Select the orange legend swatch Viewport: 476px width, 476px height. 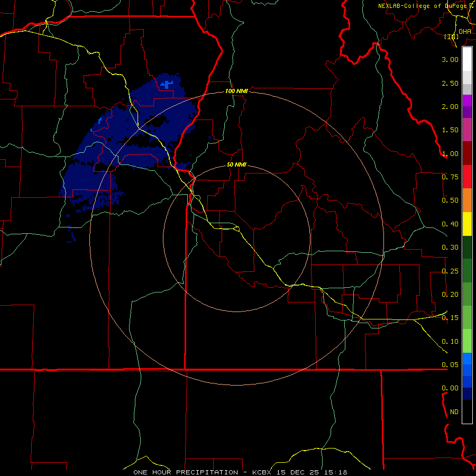(467, 200)
